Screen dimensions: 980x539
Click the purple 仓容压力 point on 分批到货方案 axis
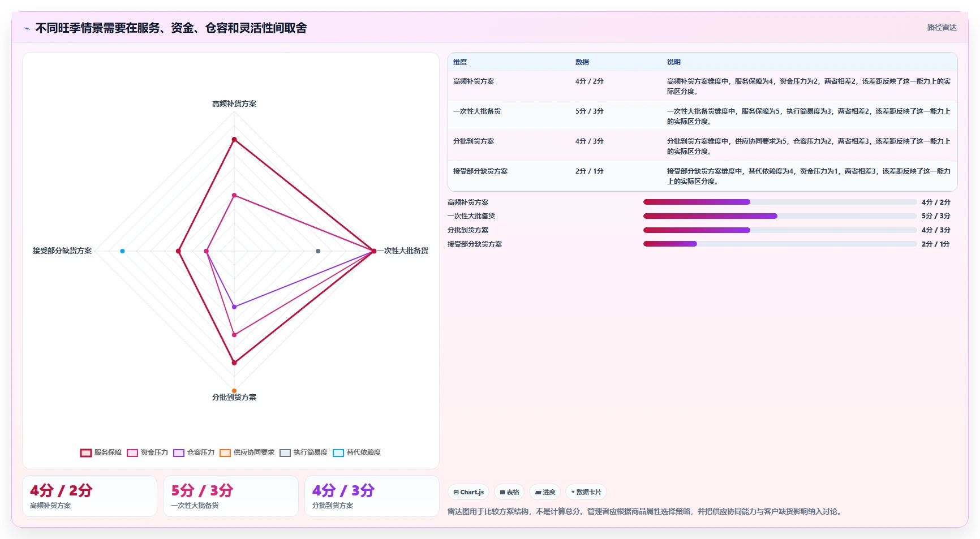point(234,307)
